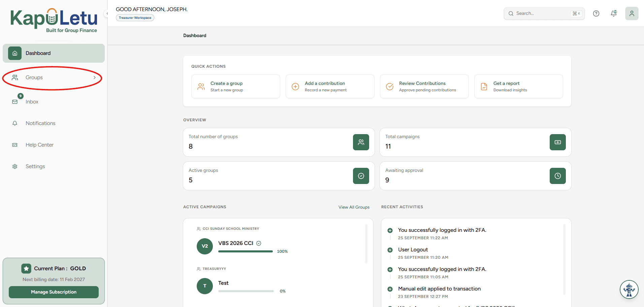The width and height of the screenshot is (644, 307).
Task: Open the notifications bell in header
Action: point(614,13)
